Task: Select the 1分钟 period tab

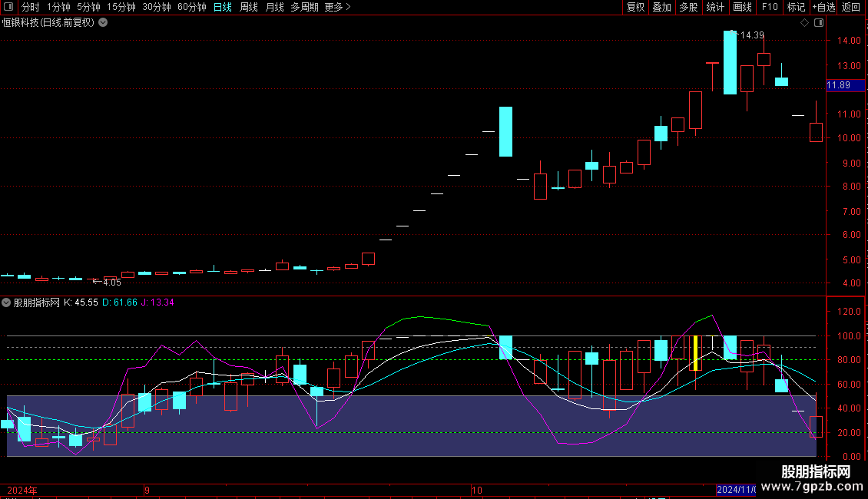Action: (x=58, y=7)
